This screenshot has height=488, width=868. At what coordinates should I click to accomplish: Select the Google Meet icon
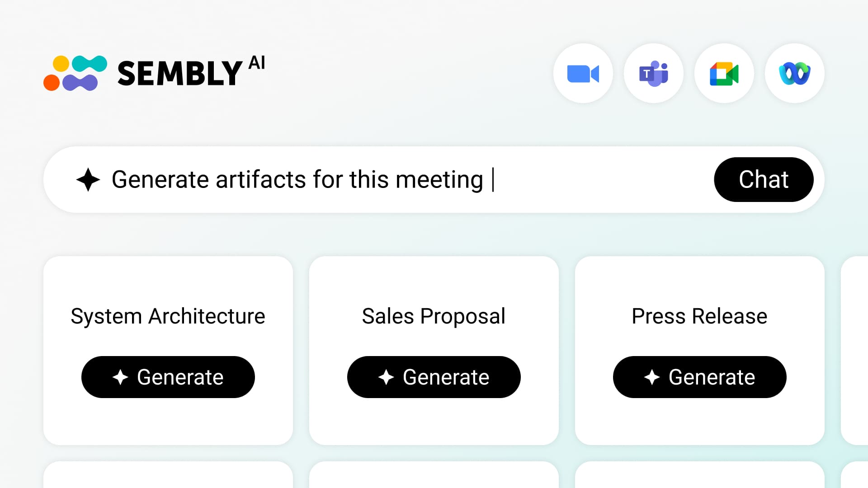pyautogui.click(x=724, y=74)
